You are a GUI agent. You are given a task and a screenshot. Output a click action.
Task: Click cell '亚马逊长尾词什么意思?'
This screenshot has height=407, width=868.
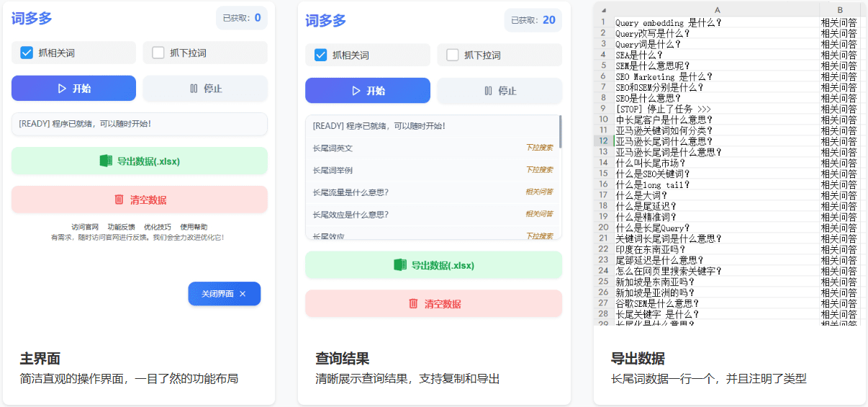(x=717, y=141)
